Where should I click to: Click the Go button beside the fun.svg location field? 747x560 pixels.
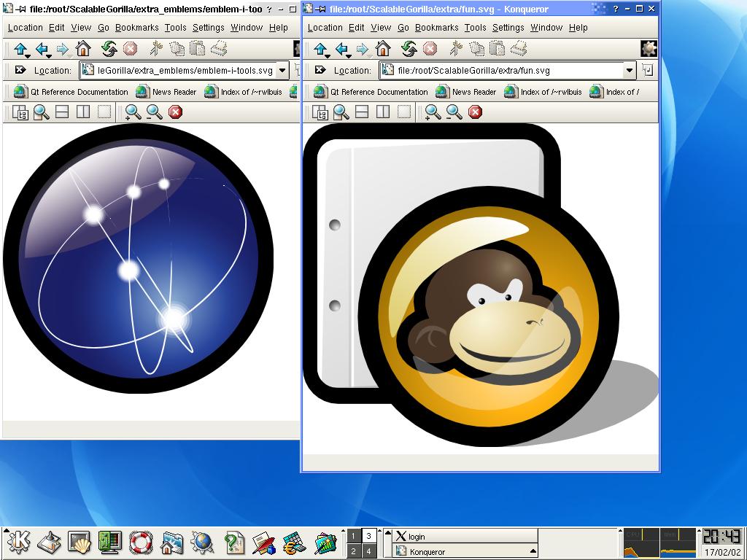coord(648,71)
